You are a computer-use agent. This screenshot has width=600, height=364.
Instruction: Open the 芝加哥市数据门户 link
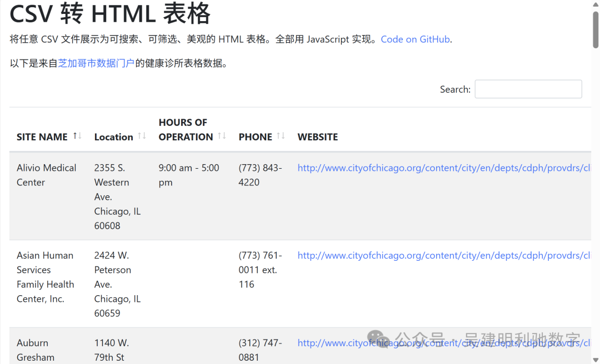[96, 63]
